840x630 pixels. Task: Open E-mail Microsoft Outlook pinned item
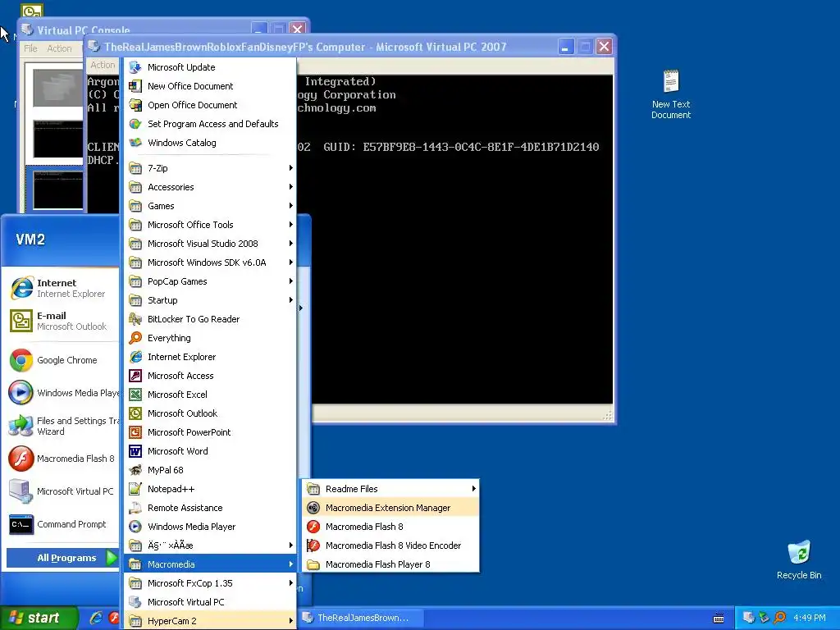click(62, 321)
